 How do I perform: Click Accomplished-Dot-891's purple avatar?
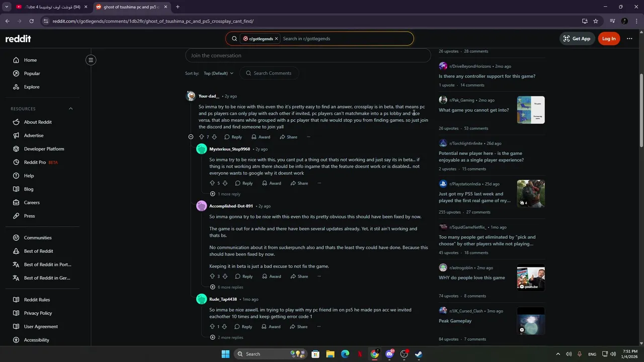tap(201, 206)
